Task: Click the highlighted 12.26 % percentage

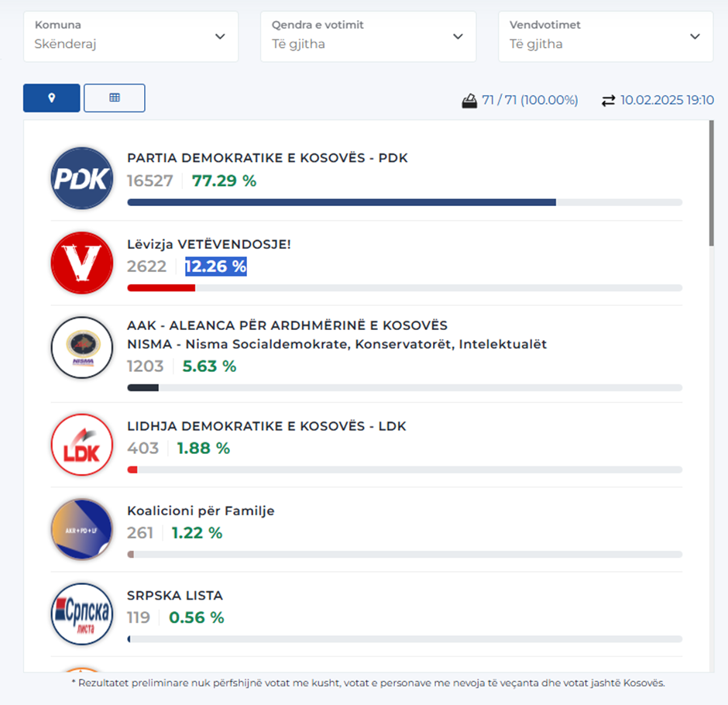Action: [215, 267]
